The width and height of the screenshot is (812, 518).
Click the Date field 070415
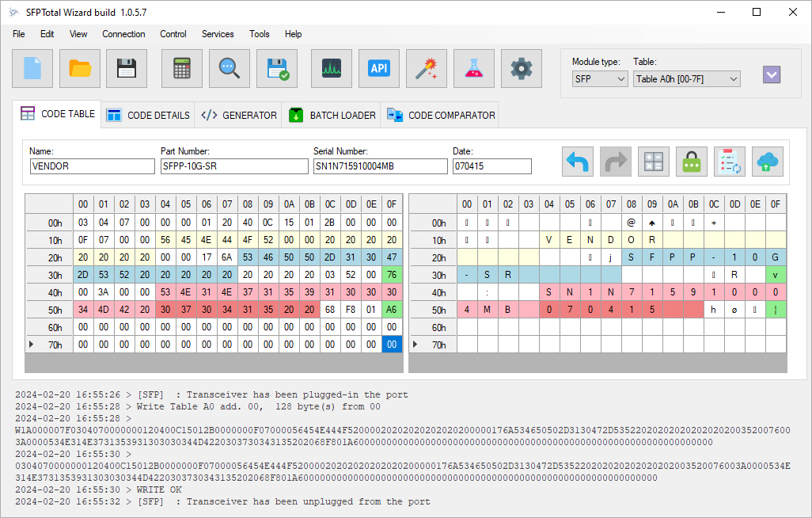tap(492, 166)
